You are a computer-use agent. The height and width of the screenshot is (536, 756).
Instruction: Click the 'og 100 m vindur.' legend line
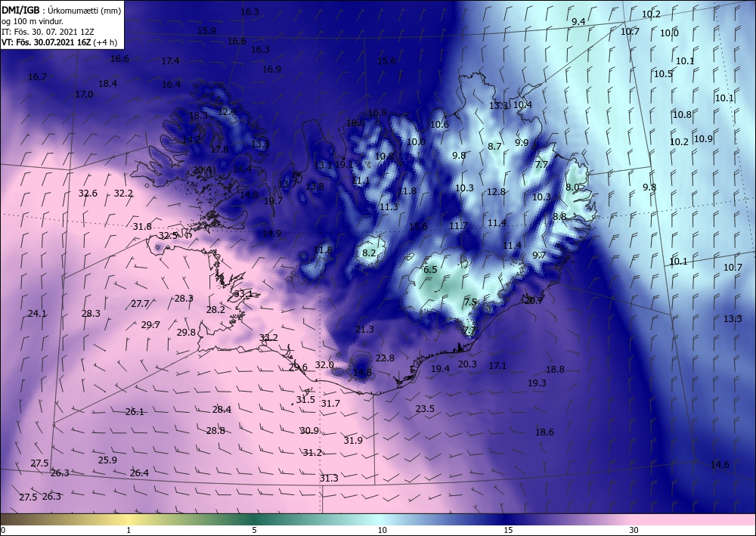(33, 21)
